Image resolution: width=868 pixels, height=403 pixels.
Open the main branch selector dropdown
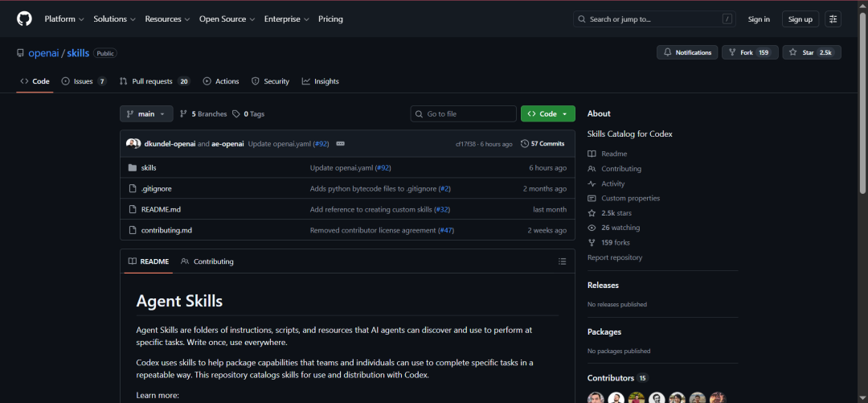click(146, 113)
